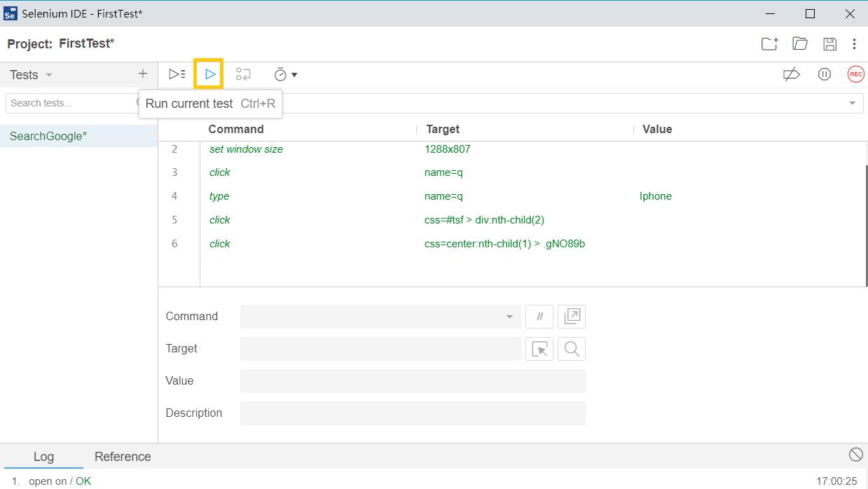Click the Target input field

point(380,349)
